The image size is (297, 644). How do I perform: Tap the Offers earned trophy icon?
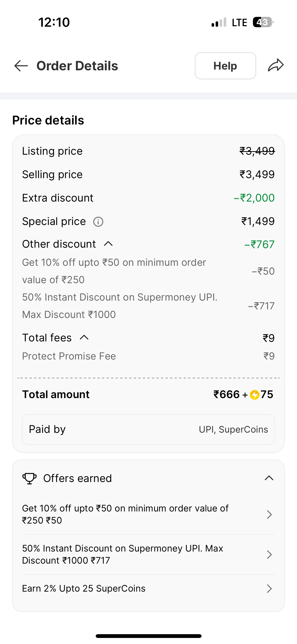[29, 478]
